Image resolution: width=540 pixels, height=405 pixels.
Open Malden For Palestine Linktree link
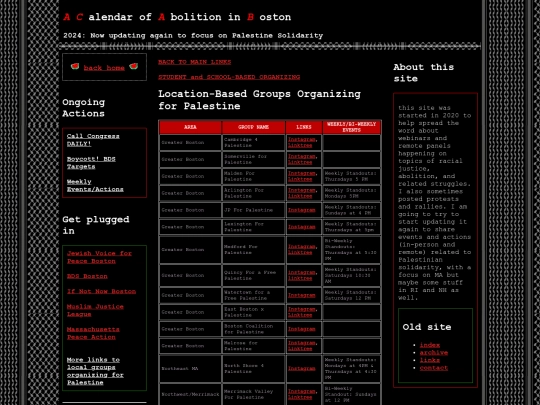[300, 179]
